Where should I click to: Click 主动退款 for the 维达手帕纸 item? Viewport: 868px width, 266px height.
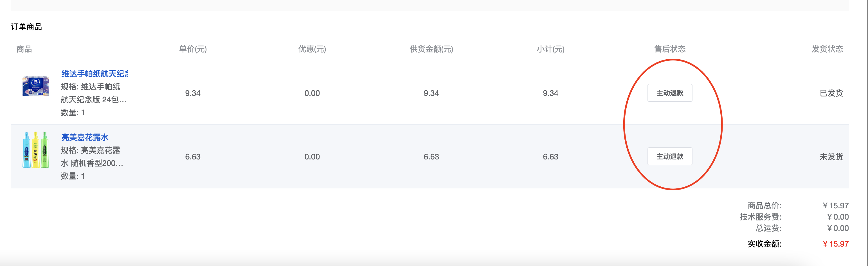pyautogui.click(x=669, y=93)
